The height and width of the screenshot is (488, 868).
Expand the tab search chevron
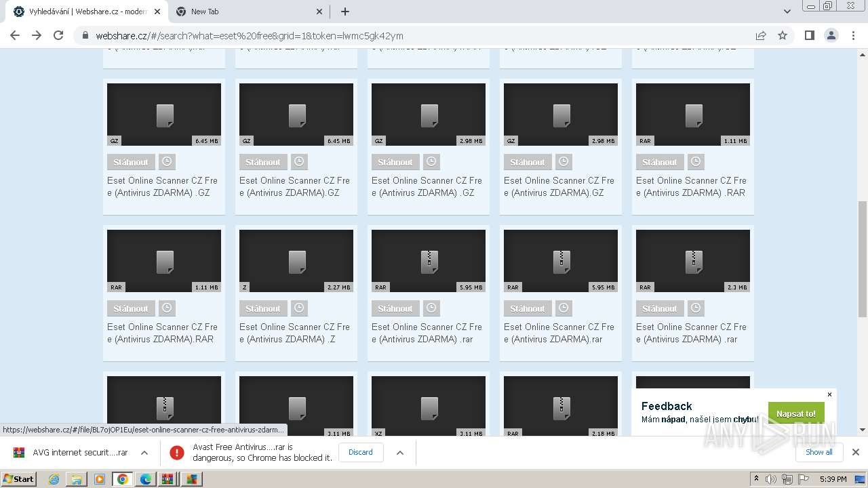(787, 12)
